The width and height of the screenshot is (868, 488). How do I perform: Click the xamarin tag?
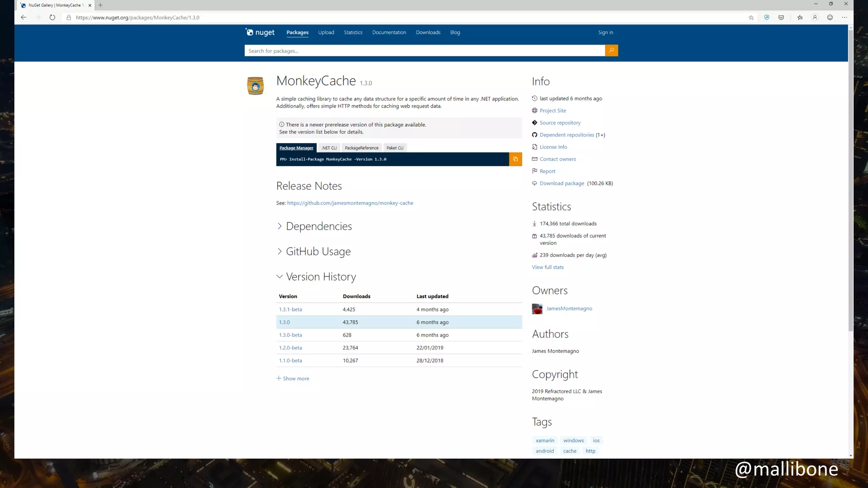coord(545,441)
